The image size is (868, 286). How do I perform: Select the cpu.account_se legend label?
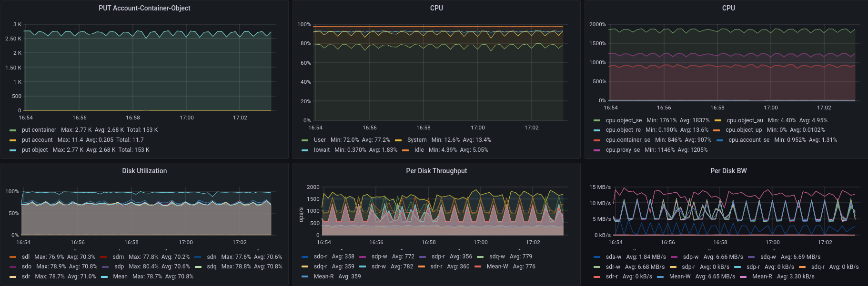[x=748, y=140]
